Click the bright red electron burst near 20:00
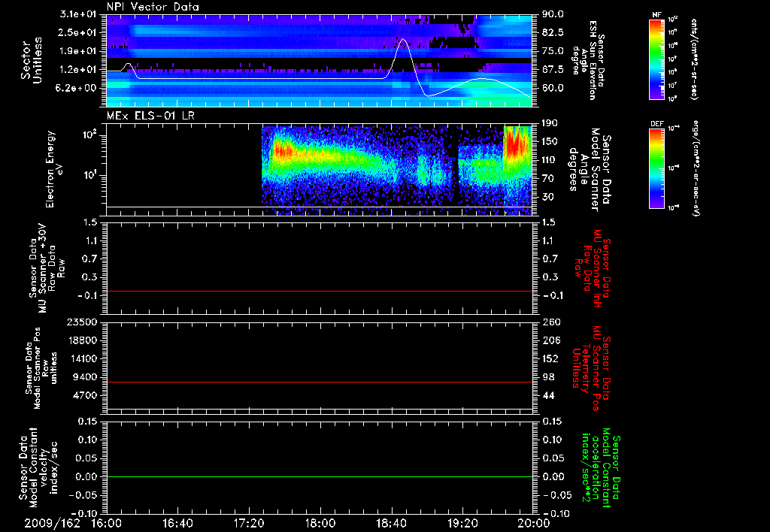Viewport: 770px width, 532px height. (x=516, y=145)
